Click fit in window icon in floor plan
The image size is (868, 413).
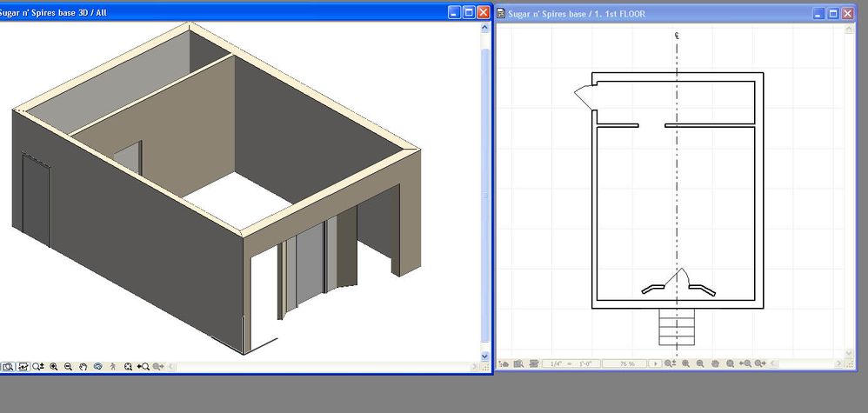point(731,363)
